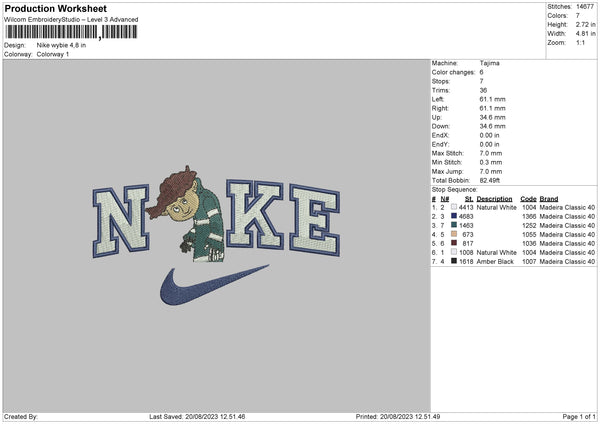Click the barcode under the worksheet title
The width and height of the screenshot is (600, 424).
(x=71, y=32)
